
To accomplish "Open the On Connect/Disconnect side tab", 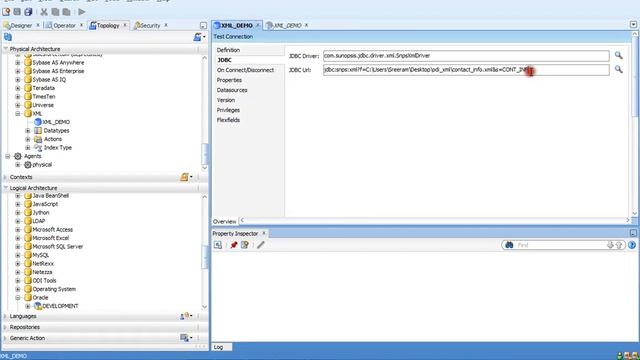I will coord(245,70).
